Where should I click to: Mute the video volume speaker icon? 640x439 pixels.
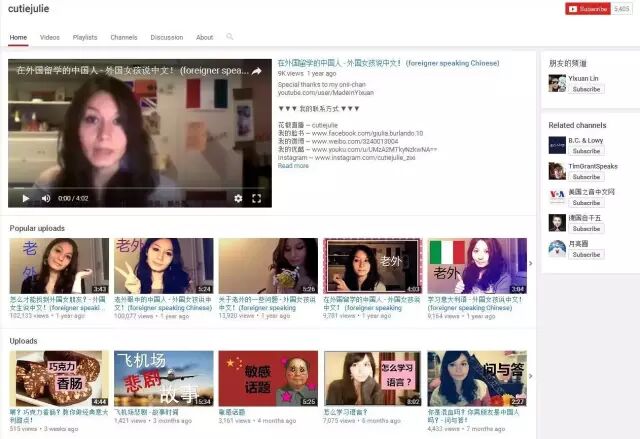(46, 198)
